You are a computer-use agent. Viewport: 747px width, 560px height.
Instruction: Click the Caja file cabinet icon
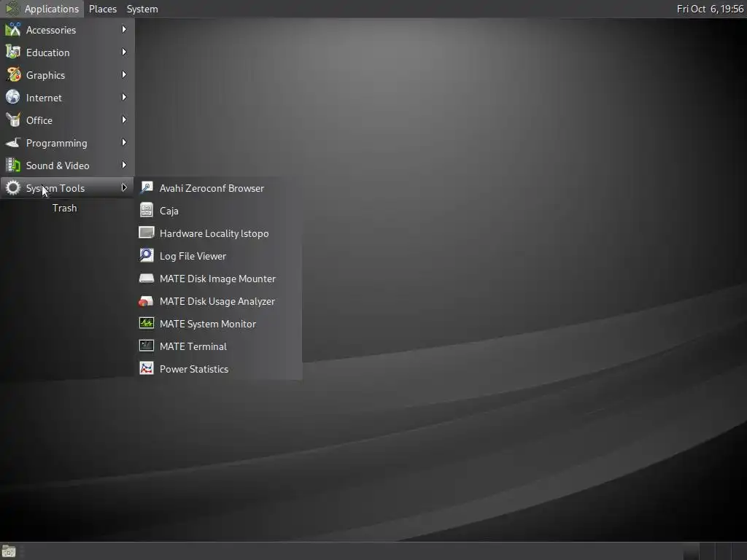pos(146,211)
